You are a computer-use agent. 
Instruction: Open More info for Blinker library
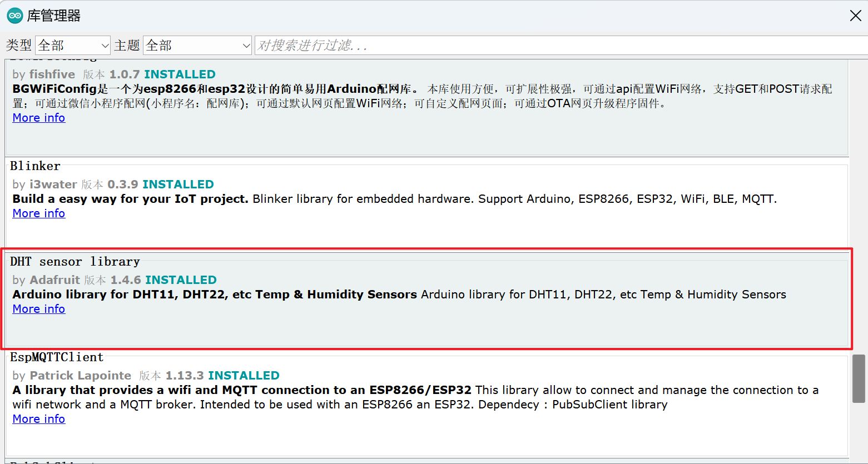coord(38,213)
